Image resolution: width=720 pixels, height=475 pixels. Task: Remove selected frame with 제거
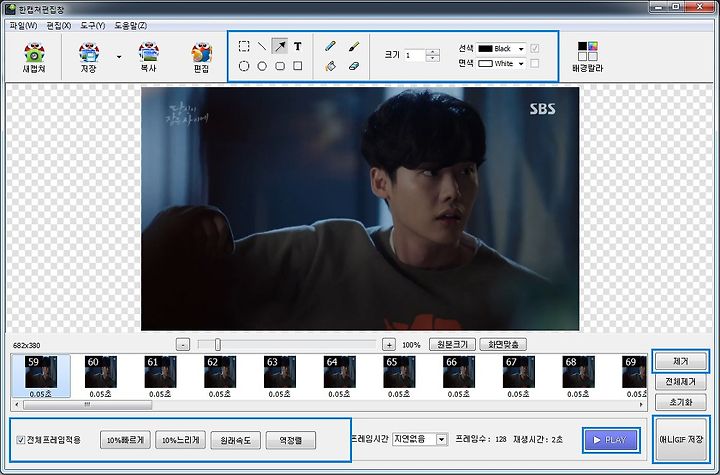(681, 362)
